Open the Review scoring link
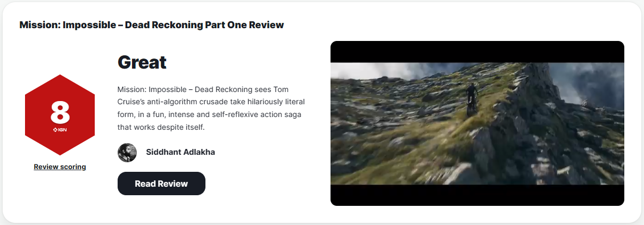 pyautogui.click(x=60, y=166)
